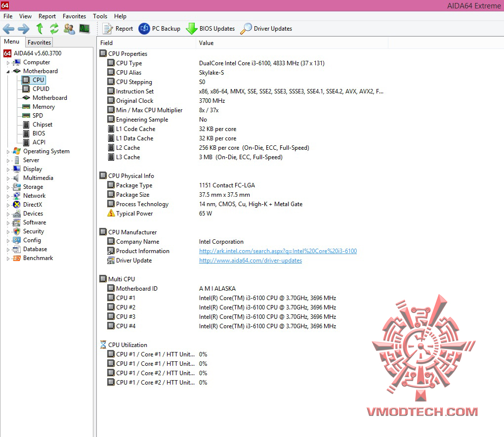Expand the Computer node arrow
The width and height of the screenshot is (504, 437).
click(8, 63)
